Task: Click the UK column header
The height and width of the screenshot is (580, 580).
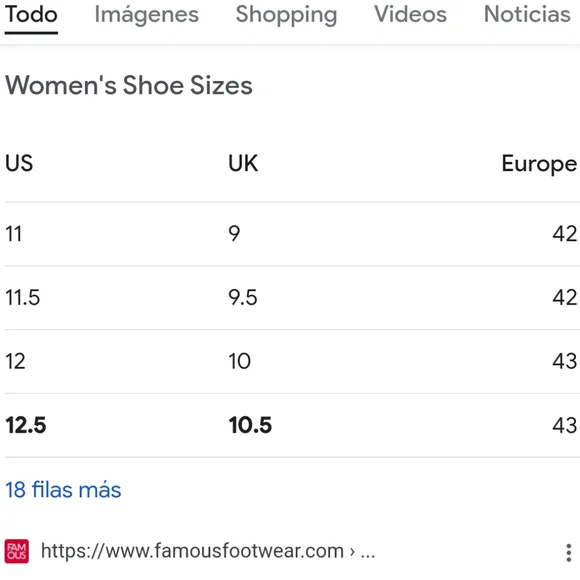Action: click(x=243, y=163)
